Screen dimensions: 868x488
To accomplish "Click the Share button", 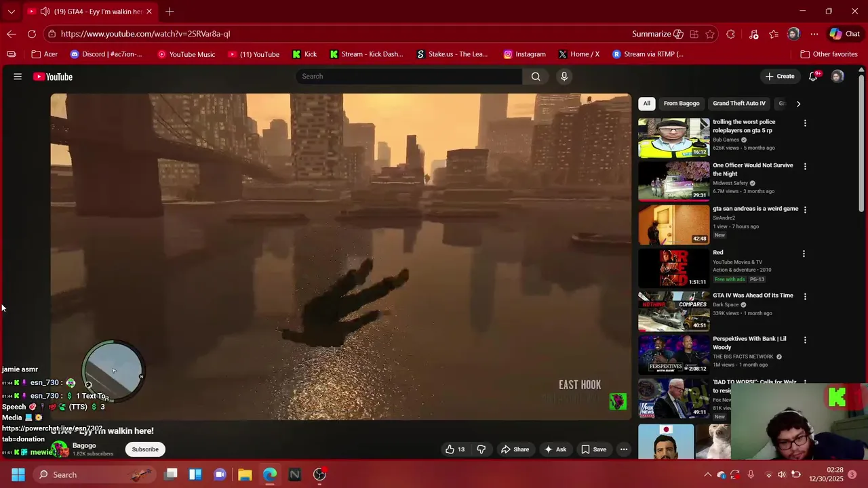I will tap(515, 449).
